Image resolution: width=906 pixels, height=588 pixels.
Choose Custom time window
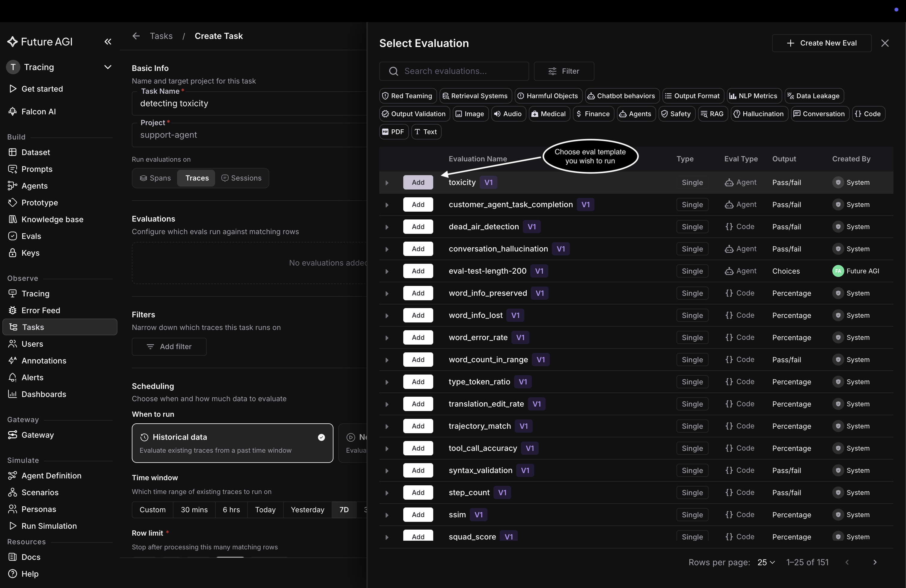(152, 510)
